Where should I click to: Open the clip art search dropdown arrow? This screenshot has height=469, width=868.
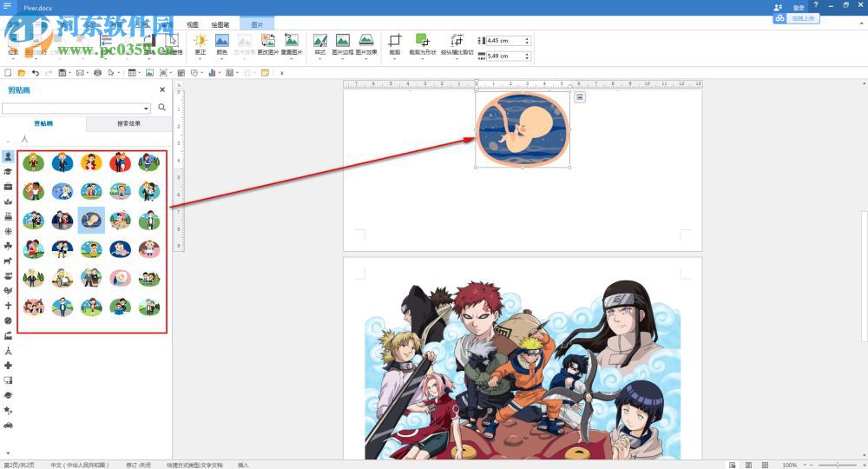coord(146,109)
